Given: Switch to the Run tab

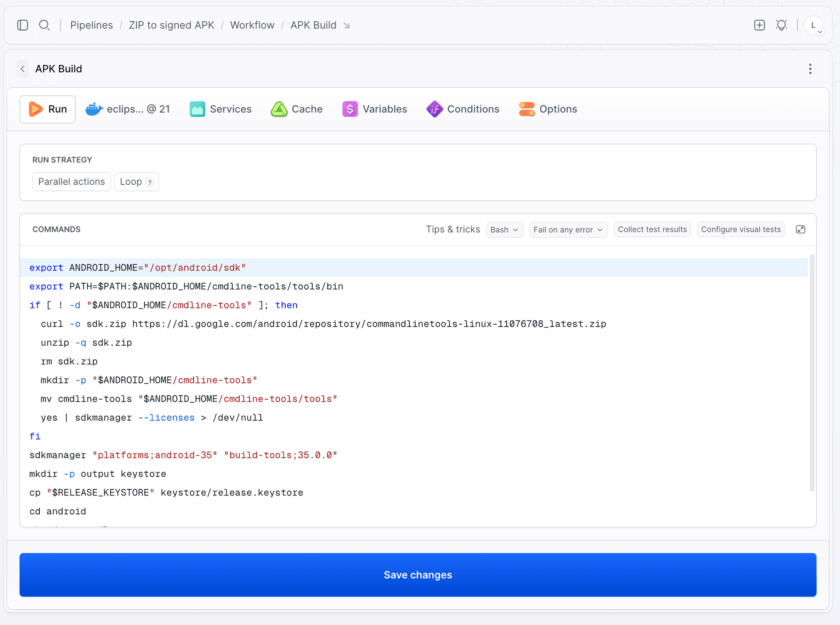Looking at the screenshot, I should coord(48,109).
